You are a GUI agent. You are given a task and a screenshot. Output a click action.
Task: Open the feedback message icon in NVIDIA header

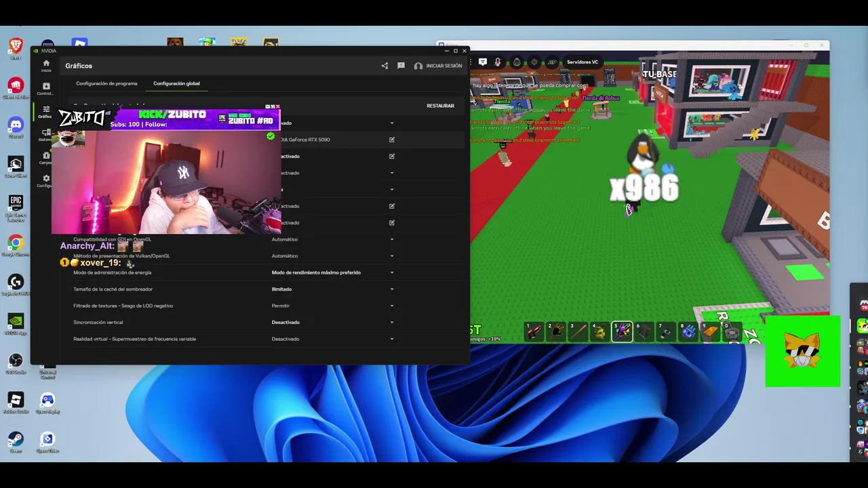pos(401,66)
